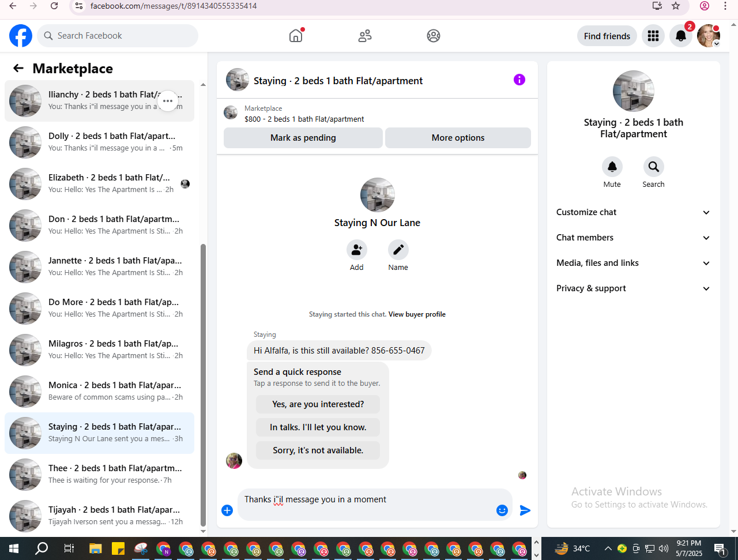Image resolution: width=738 pixels, height=560 pixels.
Task: Expand Chat members section
Action: pyautogui.click(x=633, y=238)
